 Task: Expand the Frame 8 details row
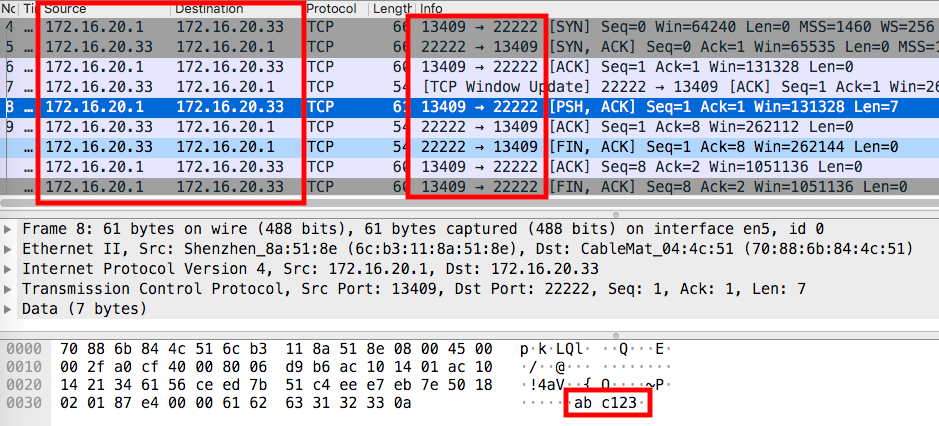pos(7,229)
